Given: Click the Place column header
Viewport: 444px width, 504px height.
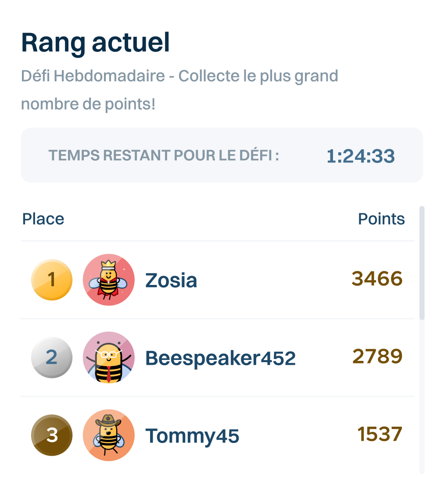Looking at the screenshot, I should pos(43,219).
